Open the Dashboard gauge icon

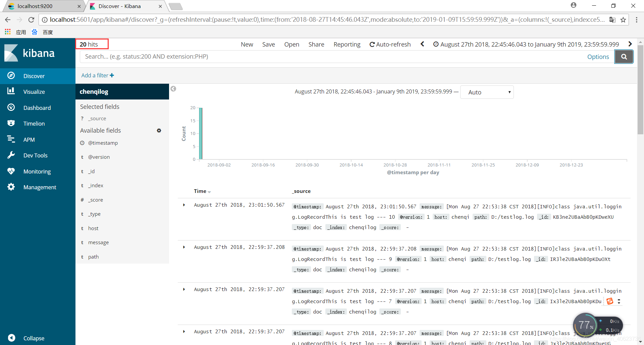coord(11,107)
